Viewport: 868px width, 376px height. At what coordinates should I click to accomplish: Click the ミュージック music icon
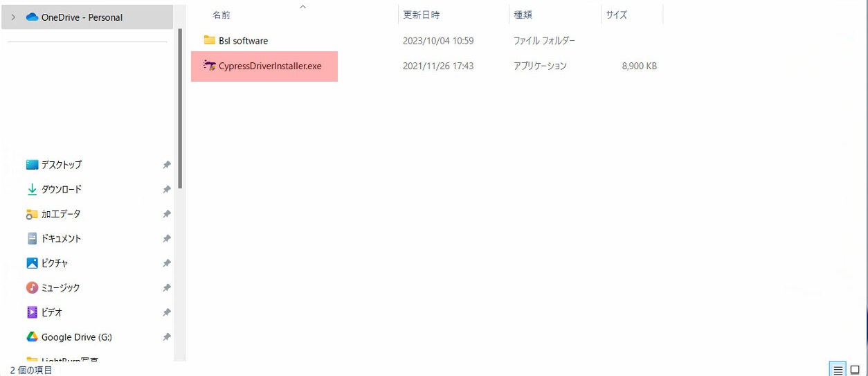[32, 287]
